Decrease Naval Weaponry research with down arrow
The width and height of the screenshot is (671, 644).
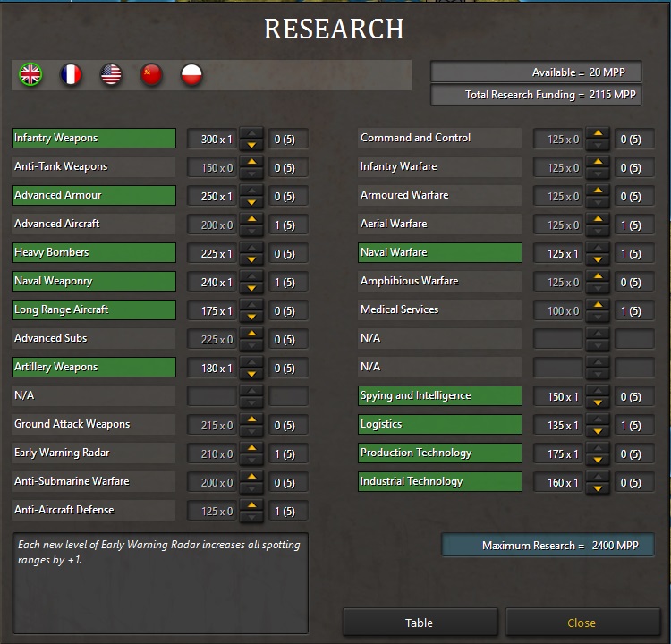pos(251,288)
